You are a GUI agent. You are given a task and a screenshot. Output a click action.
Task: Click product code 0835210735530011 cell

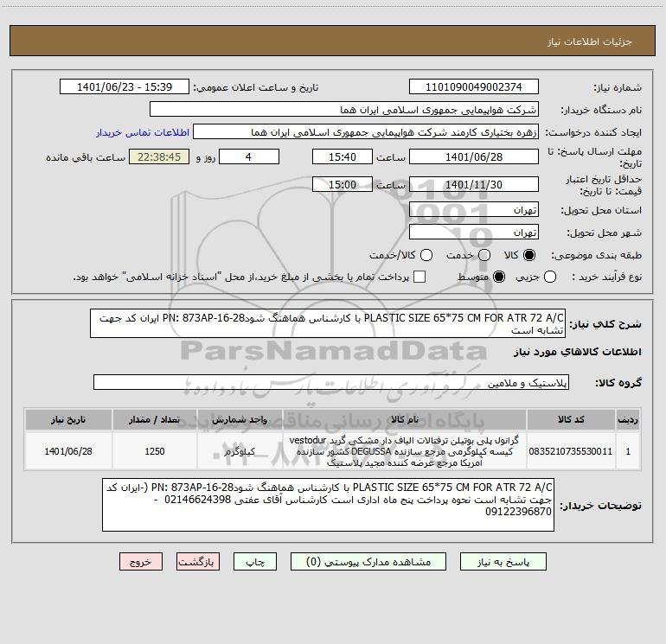click(x=571, y=451)
